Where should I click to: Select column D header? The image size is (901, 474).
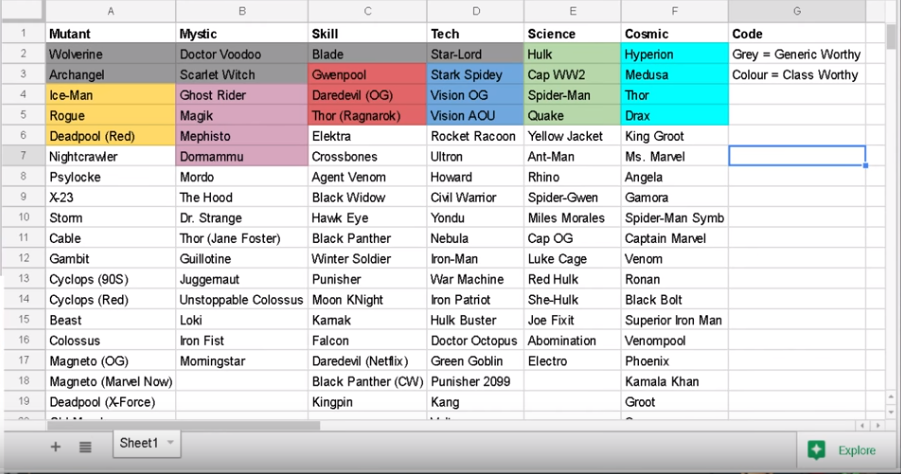(476, 11)
